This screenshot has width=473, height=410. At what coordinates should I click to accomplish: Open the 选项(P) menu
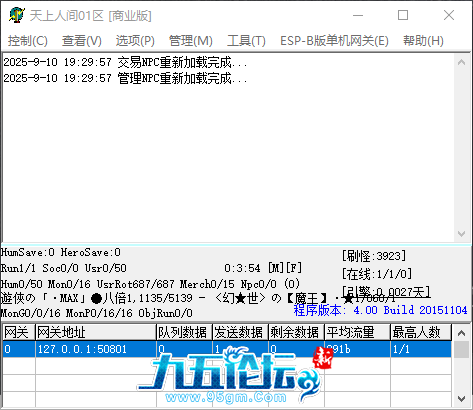[135, 41]
